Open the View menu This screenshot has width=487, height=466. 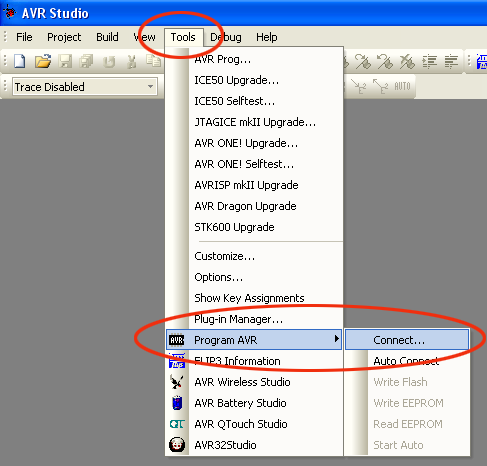[144, 37]
